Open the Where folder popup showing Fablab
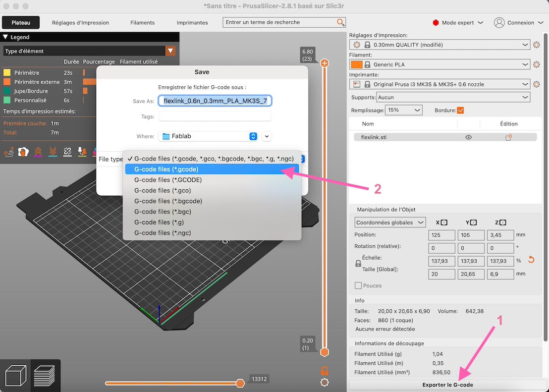The image size is (549, 392). [x=208, y=136]
